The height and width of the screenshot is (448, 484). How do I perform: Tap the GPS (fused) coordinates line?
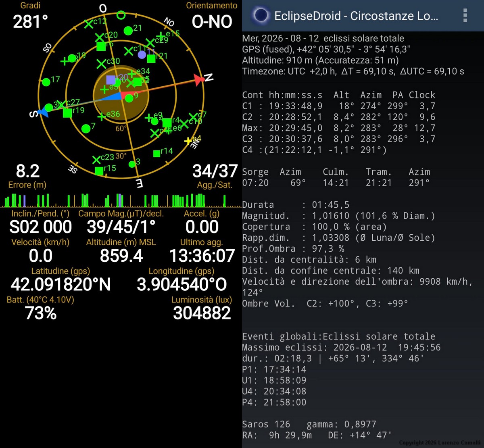click(326, 50)
